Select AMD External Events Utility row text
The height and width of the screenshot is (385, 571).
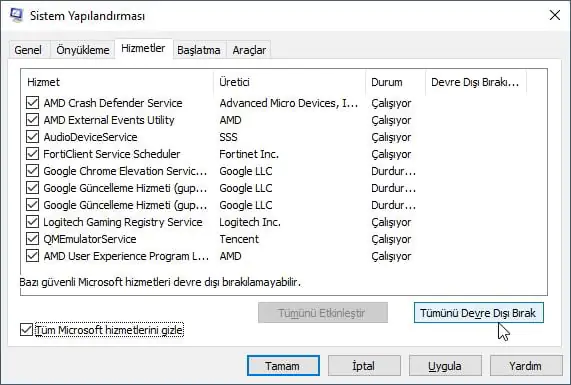point(109,120)
